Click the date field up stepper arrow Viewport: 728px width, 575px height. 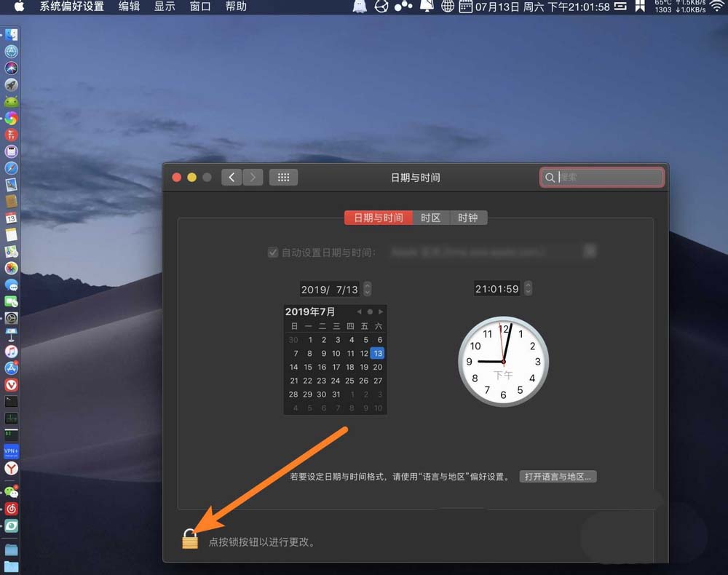pyautogui.click(x=367, y=285)
